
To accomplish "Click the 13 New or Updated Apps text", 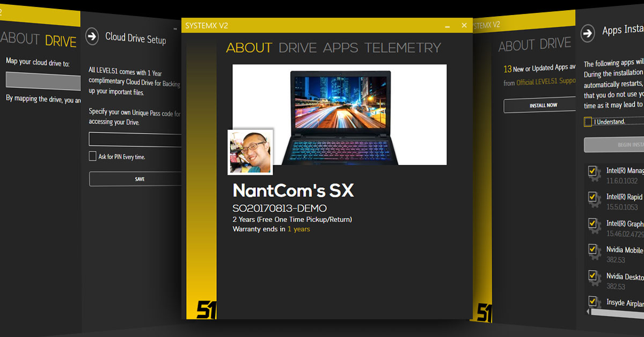I will coord(540,70).
